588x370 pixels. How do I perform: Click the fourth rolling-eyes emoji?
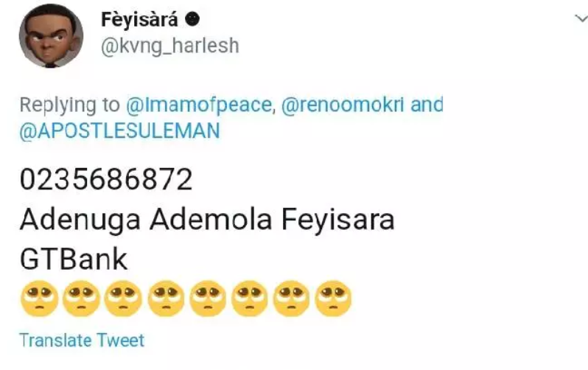166,299
